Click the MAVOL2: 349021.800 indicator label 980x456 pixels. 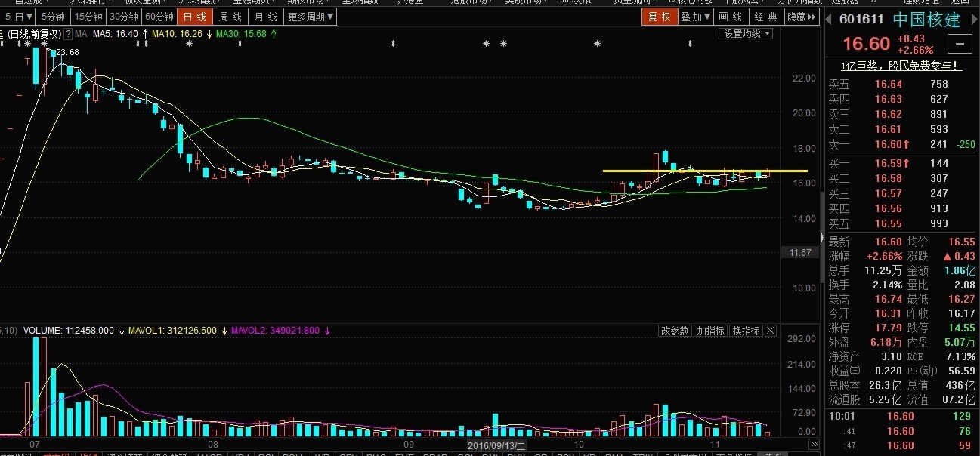275,331
